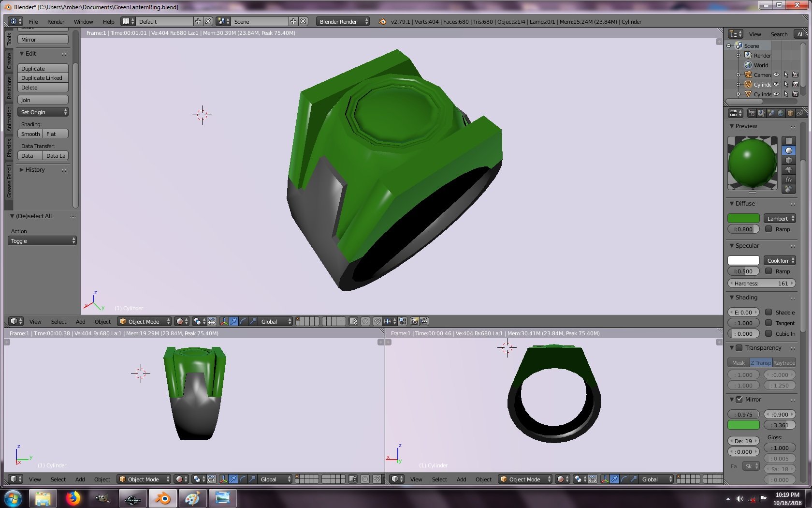Open the render layers properties tab icon
This screenshot has width=812, height=508.
pos(761,113)
